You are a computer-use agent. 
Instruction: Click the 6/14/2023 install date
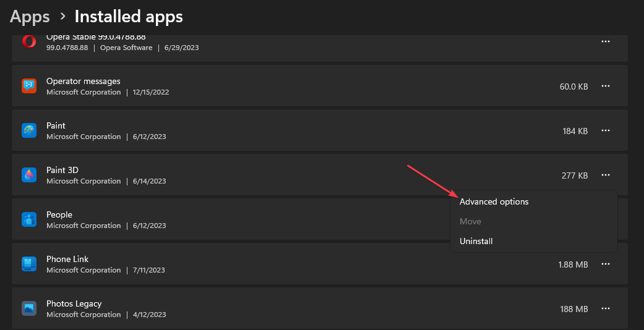149,181
